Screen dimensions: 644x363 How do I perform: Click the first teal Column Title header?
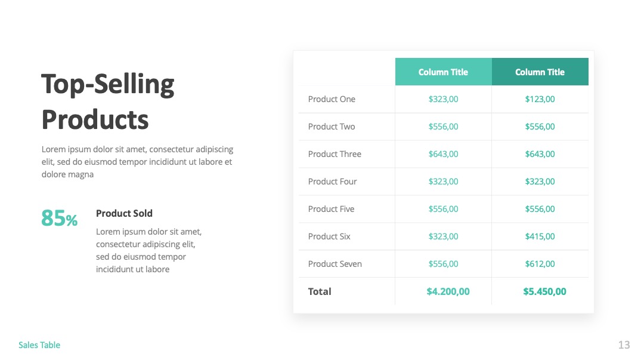tap(444, 72)
